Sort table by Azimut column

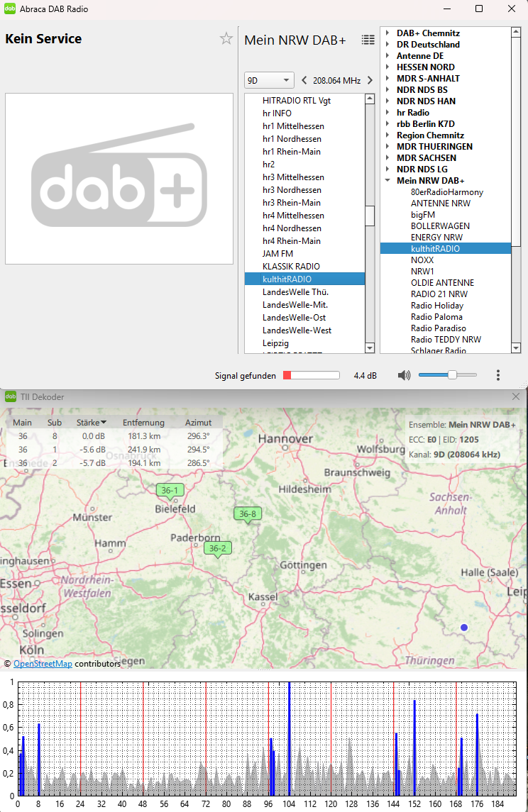coord(198,423)
